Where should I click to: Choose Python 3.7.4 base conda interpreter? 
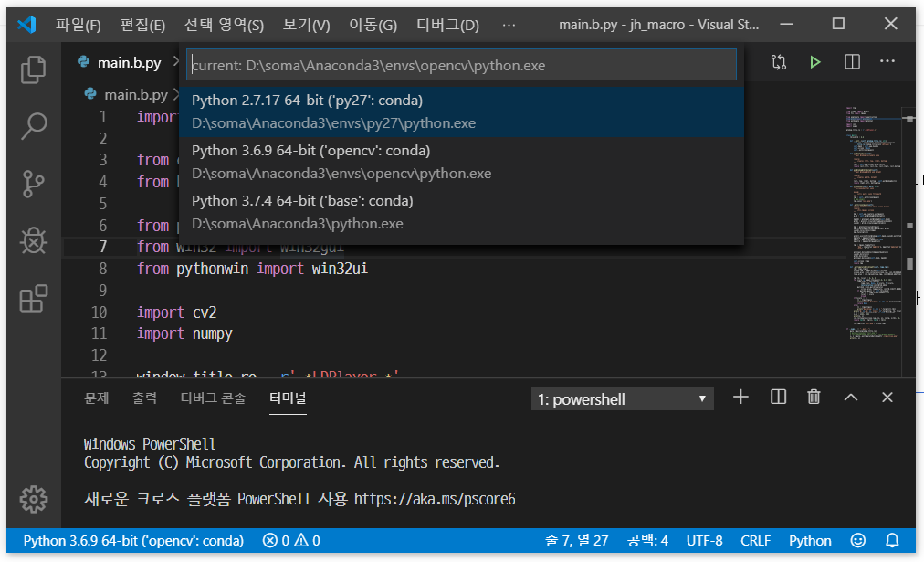pyautogui.click(x=461, y=212)
